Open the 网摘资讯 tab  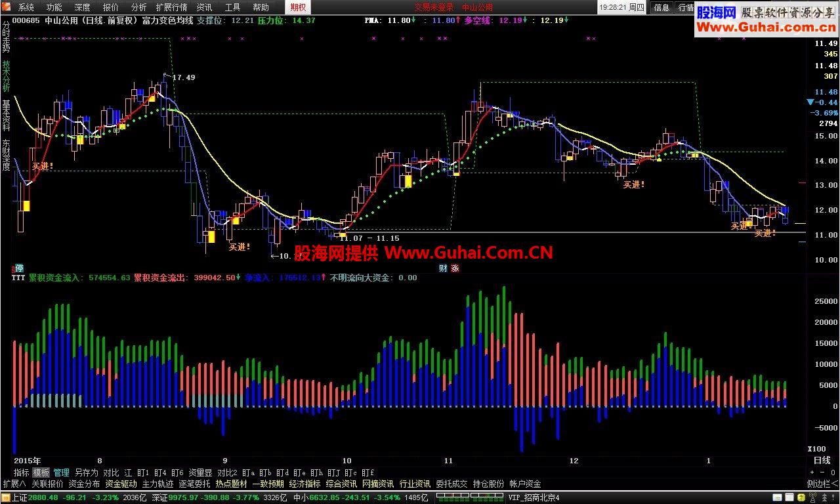379,484
